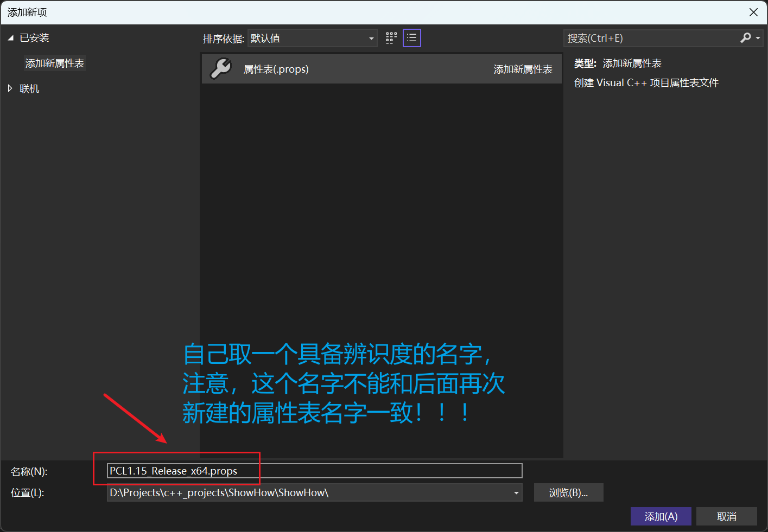The width and height of the screenshot is (768, 532).
Task: Click 添加新属性表 text in template row
Action: 523,69
